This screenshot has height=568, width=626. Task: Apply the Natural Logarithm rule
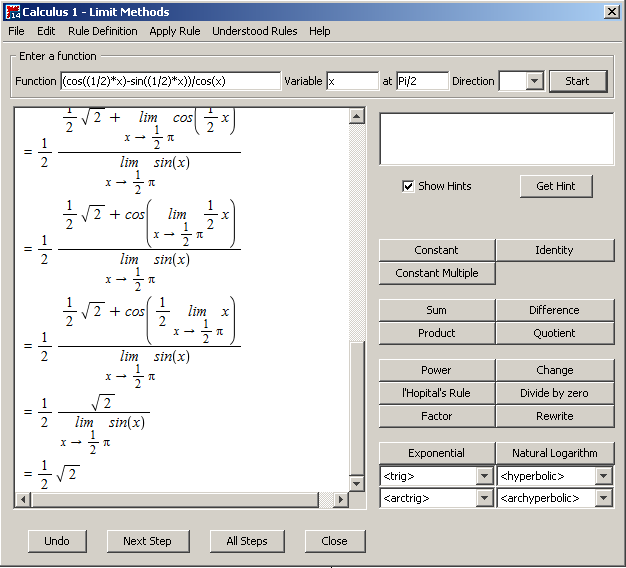pyautogui.click(x=555, y=453)
